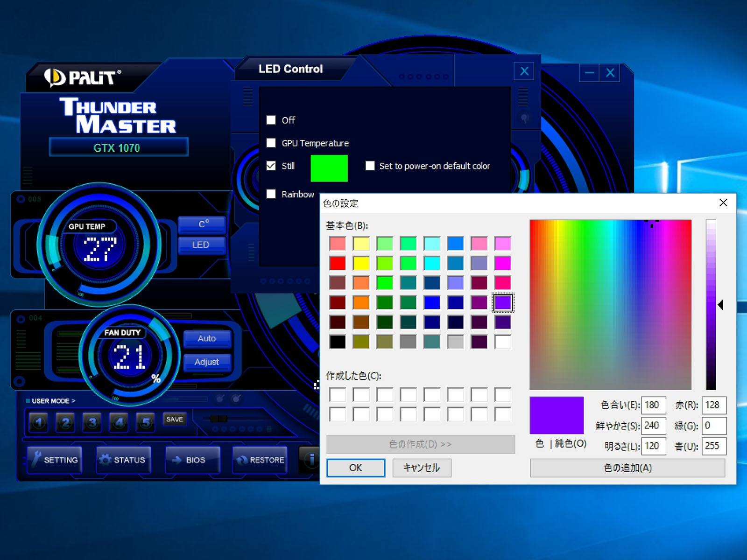Open the STATUS panel
This screenshot has height=560, width=747.
pos(124,460)
